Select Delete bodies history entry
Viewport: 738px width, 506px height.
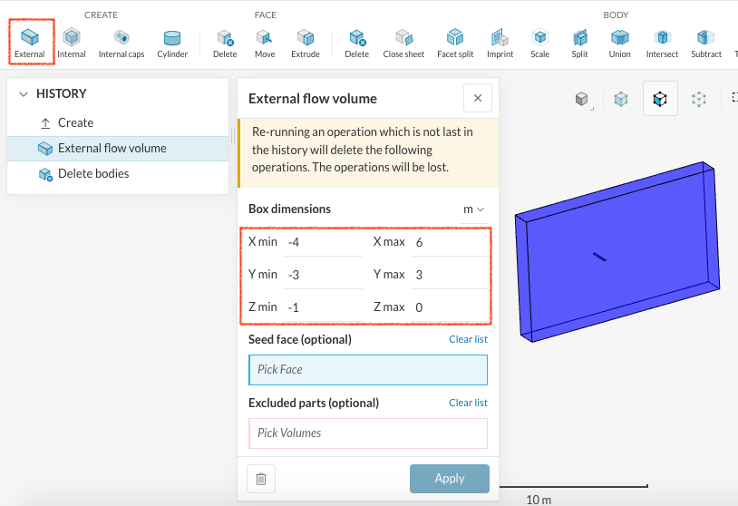tap(93, 174)
